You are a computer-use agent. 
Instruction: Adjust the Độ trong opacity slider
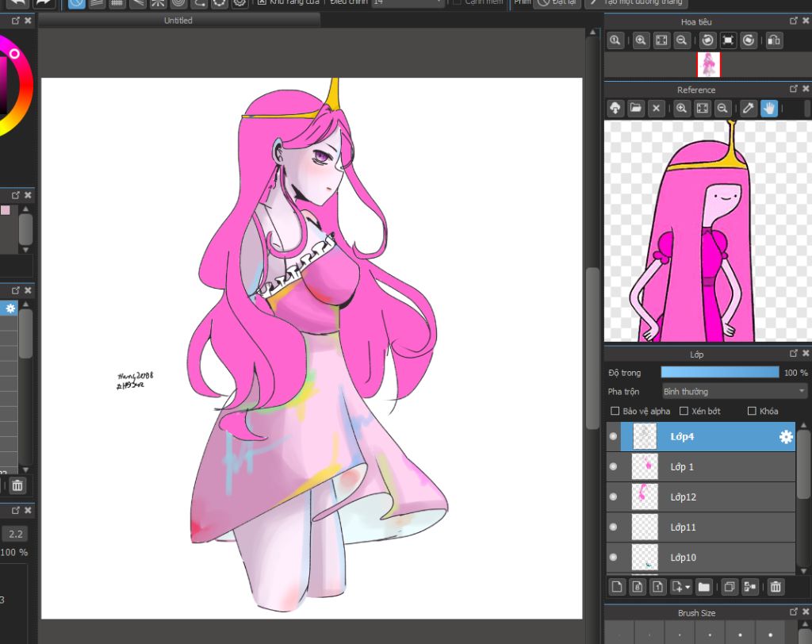[720, 373]
